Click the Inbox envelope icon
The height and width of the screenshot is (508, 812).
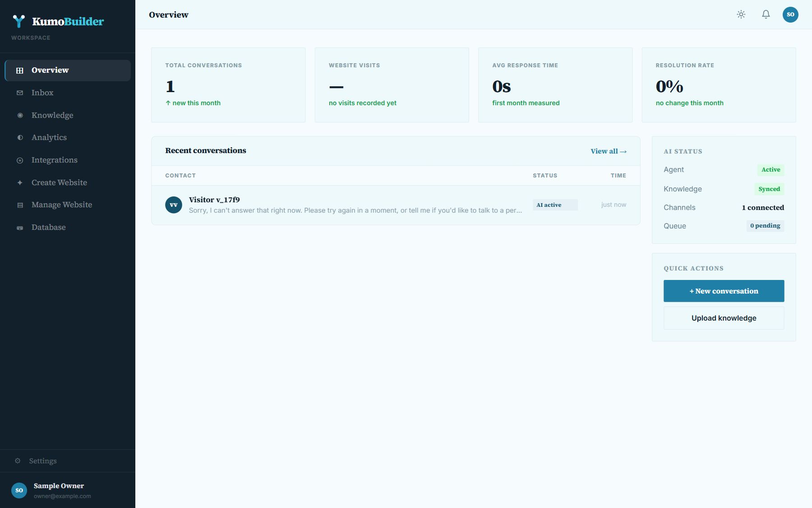tap(20, 93)
